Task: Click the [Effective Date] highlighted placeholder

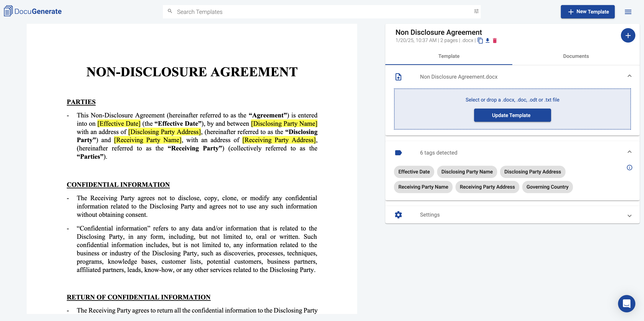Action: click(119, 124)
